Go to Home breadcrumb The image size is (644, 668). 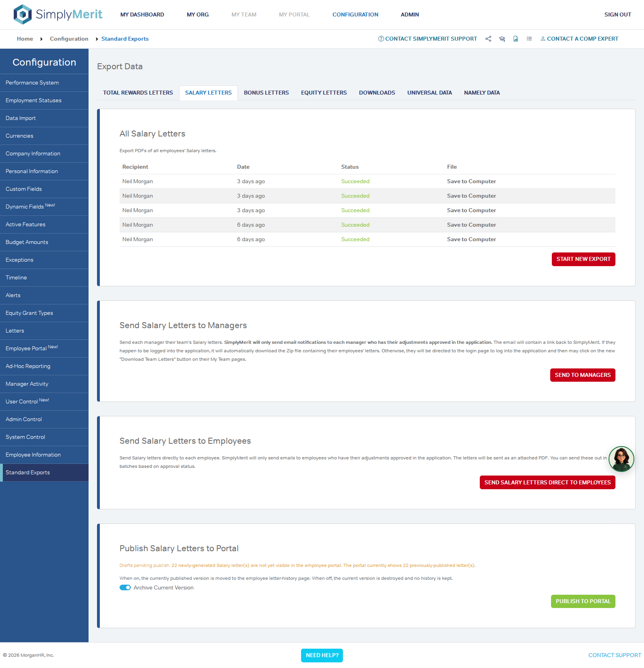click(x=25, y=39)
